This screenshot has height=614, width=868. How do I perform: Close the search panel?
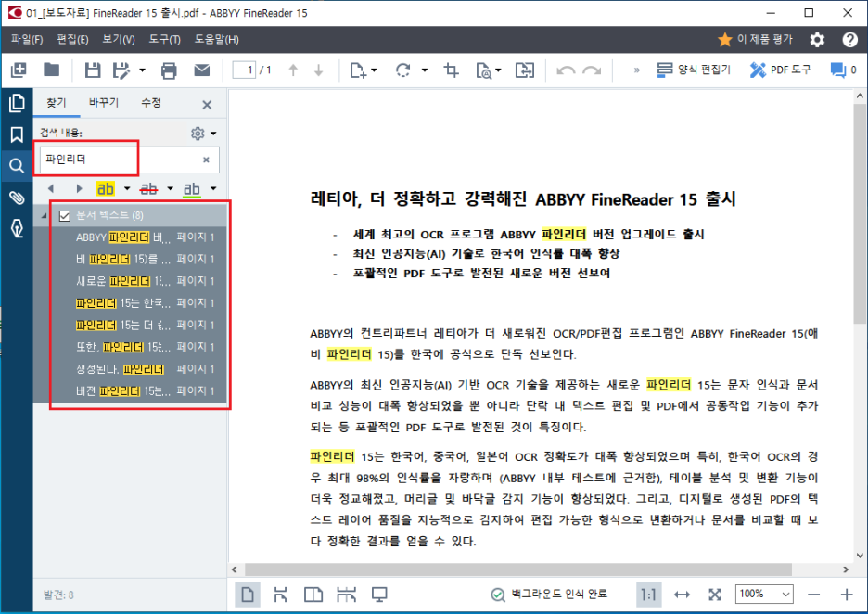[207, 105]
